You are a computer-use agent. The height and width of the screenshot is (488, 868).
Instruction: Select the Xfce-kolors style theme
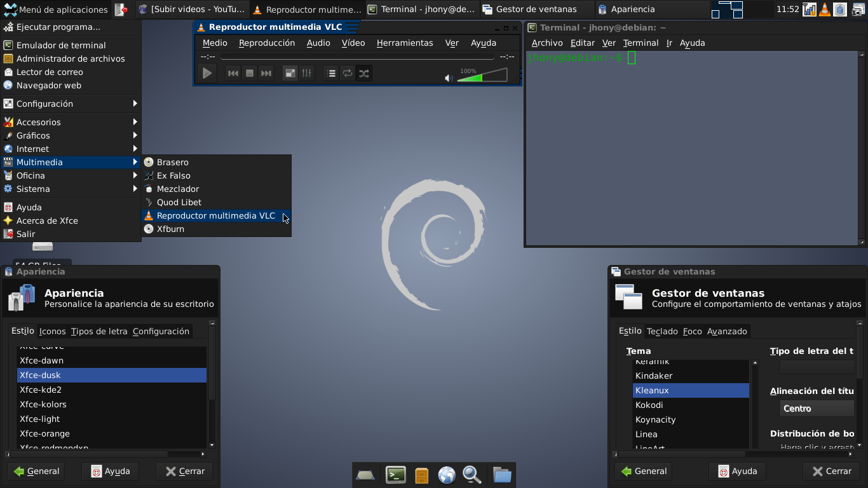44,404
